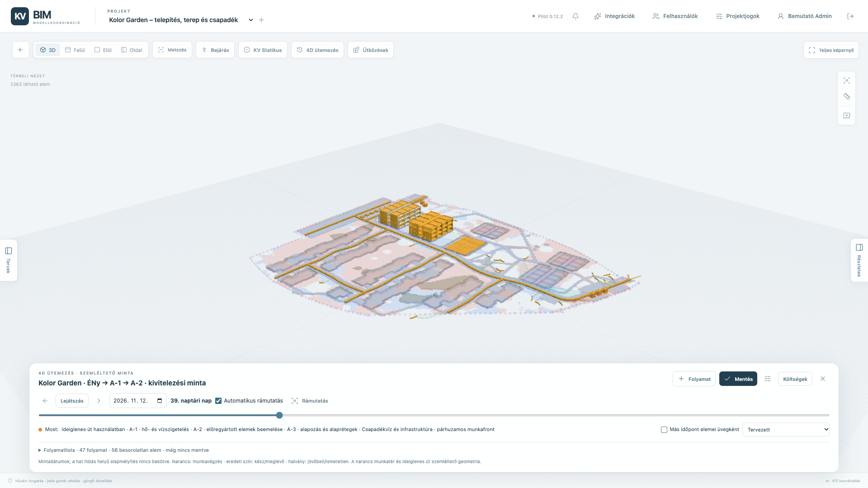Switch to 3D view mode
The height and width of the screenshot is (488, 868).
tap(47, 50)
